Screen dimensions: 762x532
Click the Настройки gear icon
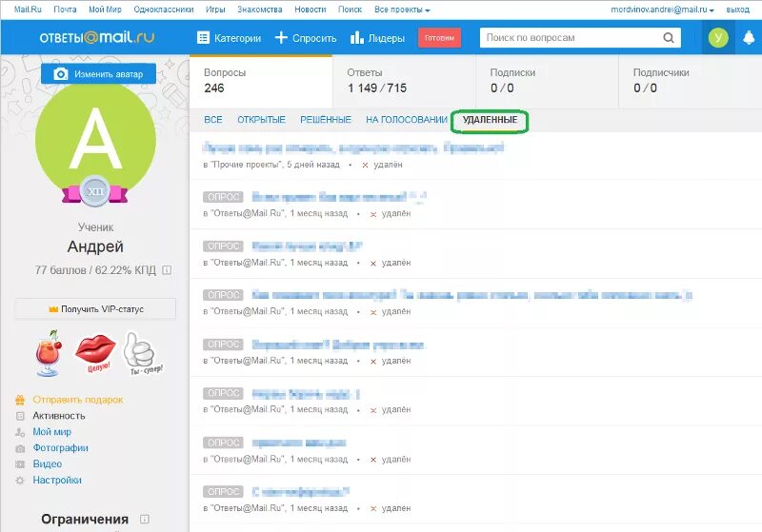tap(20, 480)
